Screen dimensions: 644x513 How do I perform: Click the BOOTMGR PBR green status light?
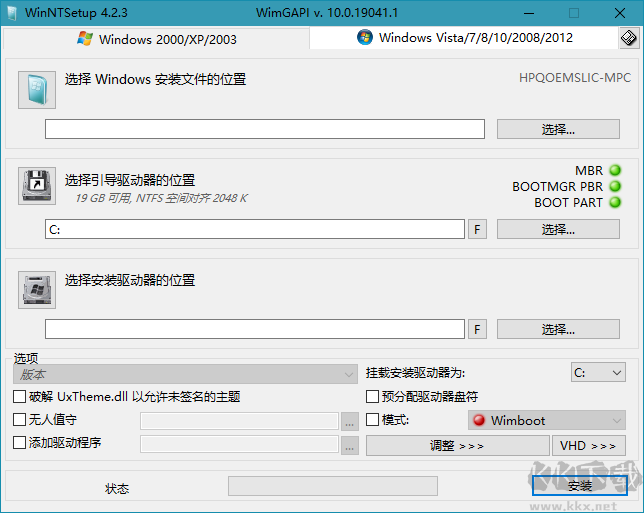click(x=615, y=186)
